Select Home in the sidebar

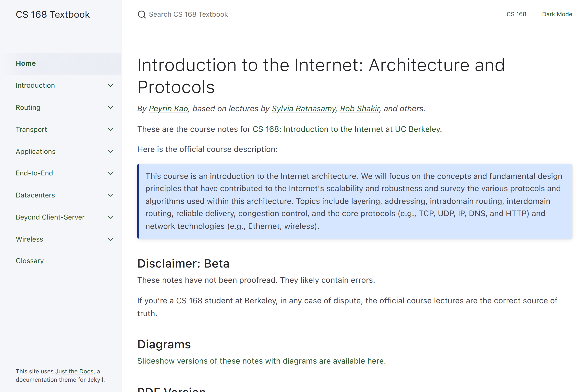[61, 63]
